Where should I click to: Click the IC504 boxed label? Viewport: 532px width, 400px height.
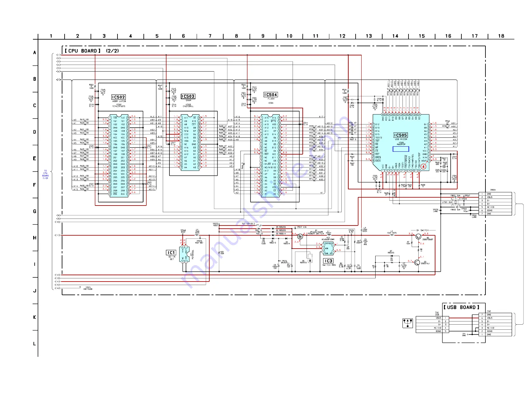pos(271,95)
